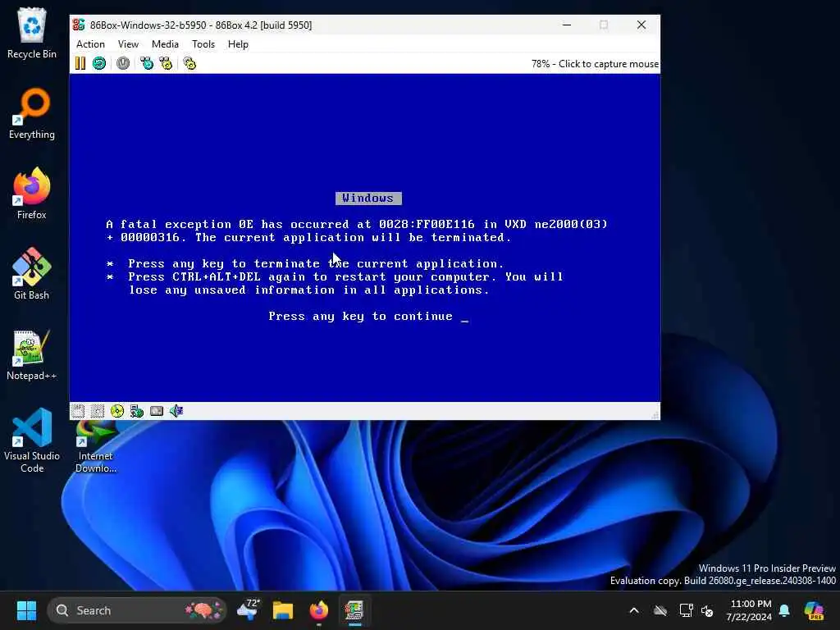Open 86Box Settings gear icon
The height and width of the screenshot is (630, 840).
[x=189, y=63]
